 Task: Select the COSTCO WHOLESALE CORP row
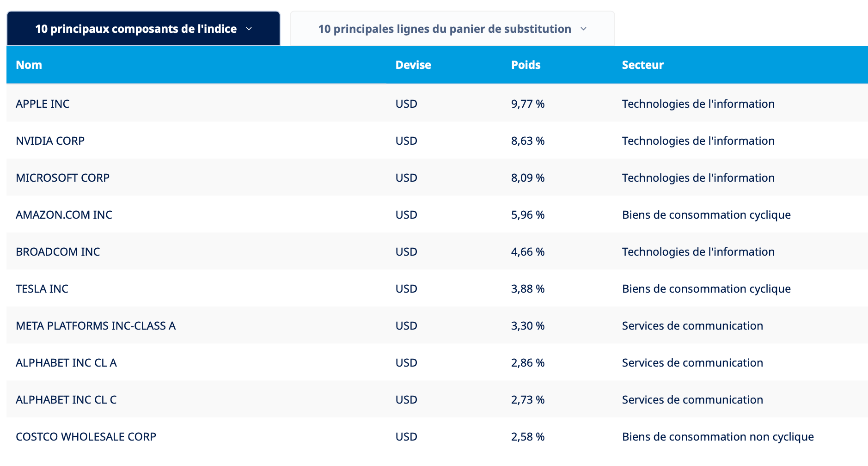pyautogui.click(x=437, y=436)
